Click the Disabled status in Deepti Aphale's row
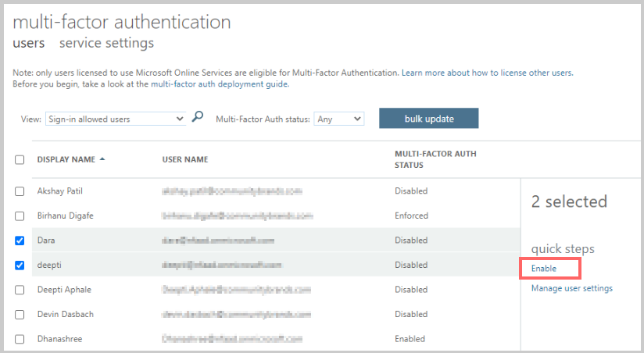Viewport: 644px width, 353px height. 411,290
